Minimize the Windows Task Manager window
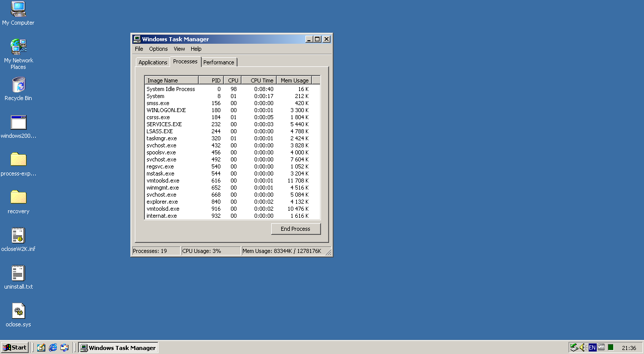This screenshot has width=644, height=354. click(x=309, y=39)
